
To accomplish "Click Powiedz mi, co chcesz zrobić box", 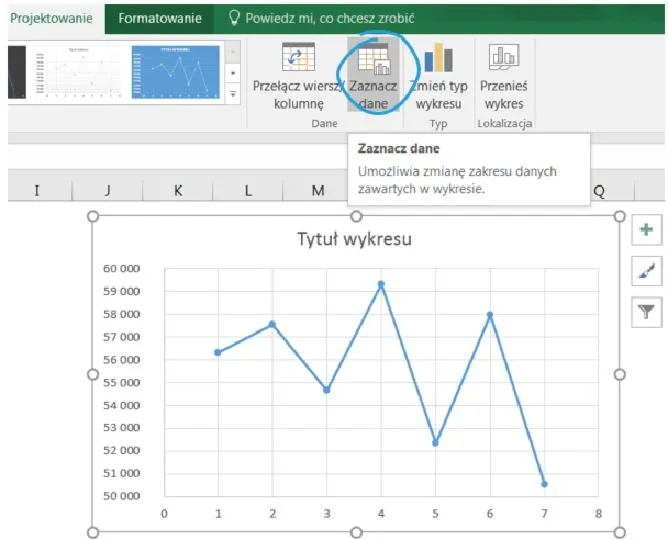I will [330, 18].
